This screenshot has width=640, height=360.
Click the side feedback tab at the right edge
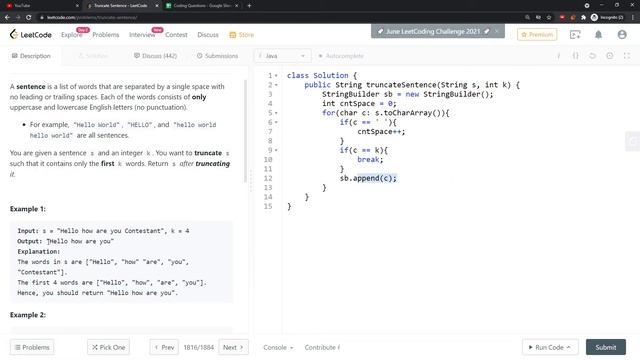click(x=633, y=142)
